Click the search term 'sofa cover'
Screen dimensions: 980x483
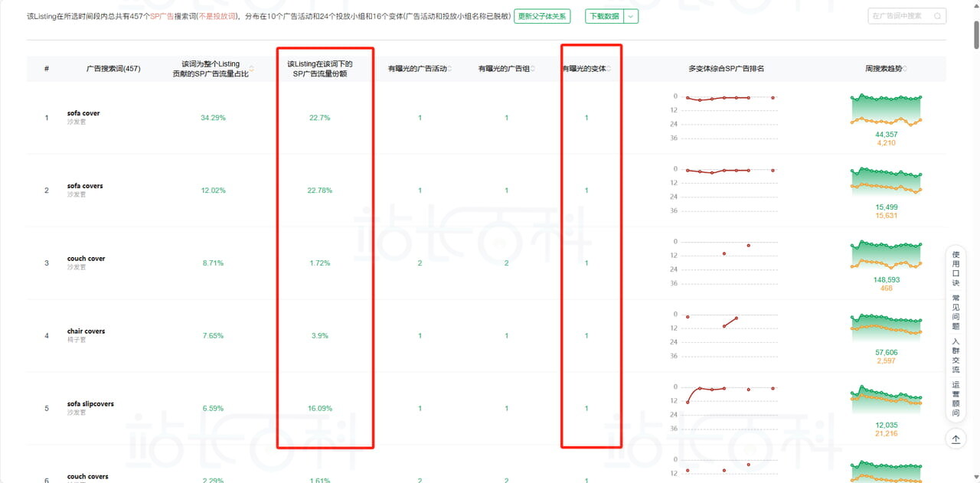tap(83, 113)
